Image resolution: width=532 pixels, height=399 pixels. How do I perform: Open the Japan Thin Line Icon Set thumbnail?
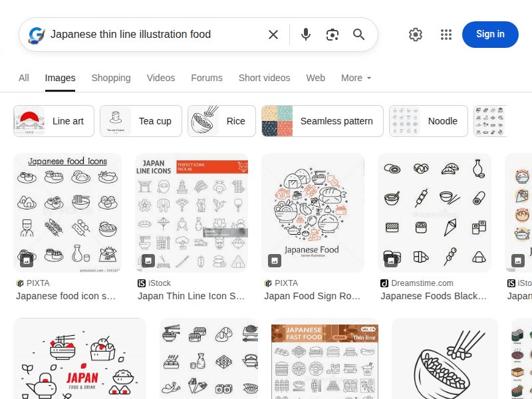coord(192,211)
